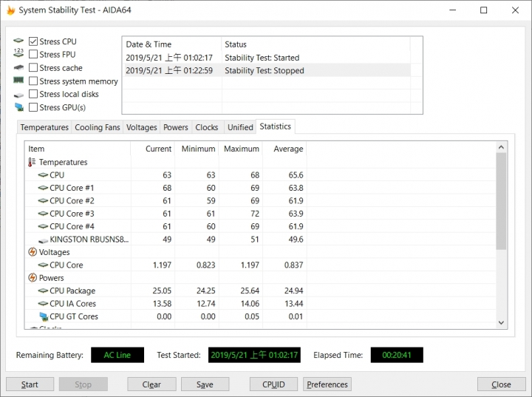Image resolution: width=532 pixels, height=397 pixels.
Task: Click the chip icon beside Stress CPU
Action: click(18, 41)
